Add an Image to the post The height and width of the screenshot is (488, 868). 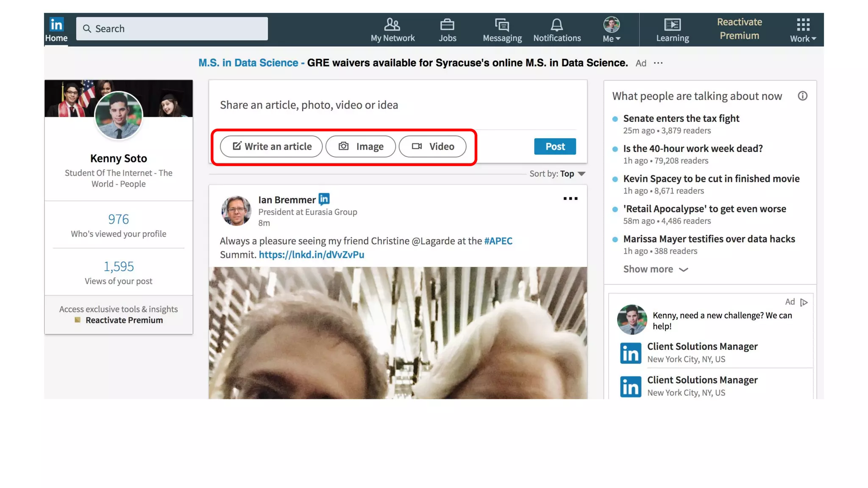(361, 147)
